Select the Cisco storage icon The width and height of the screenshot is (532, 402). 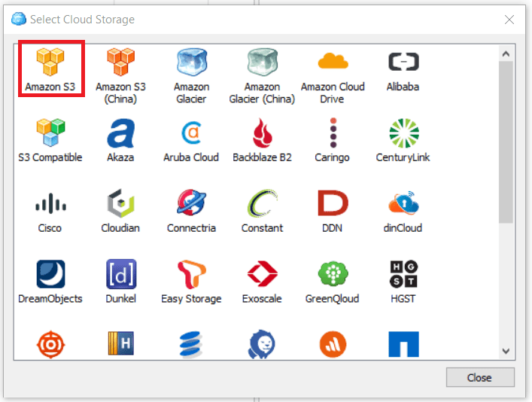pyautogui.click(x=50, y=203)
